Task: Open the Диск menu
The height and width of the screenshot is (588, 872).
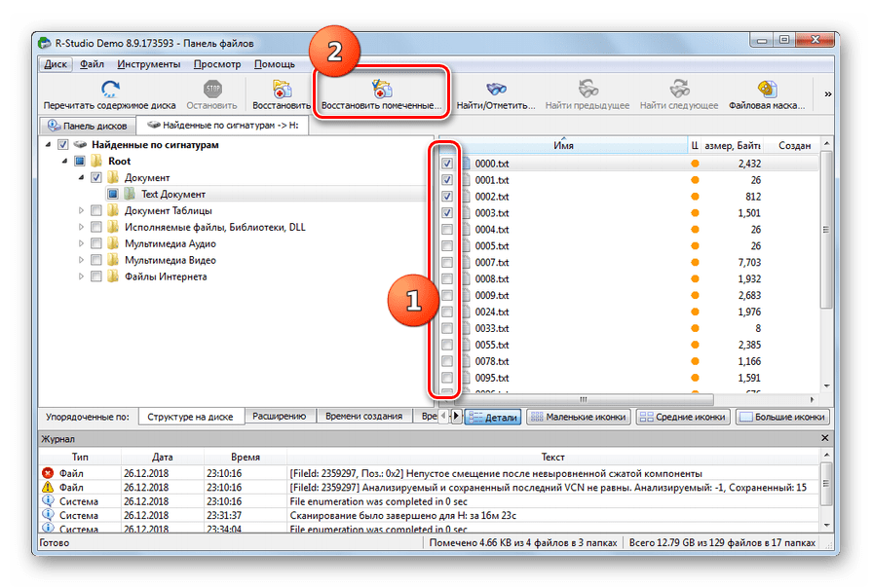Action: tap(56, 64)
